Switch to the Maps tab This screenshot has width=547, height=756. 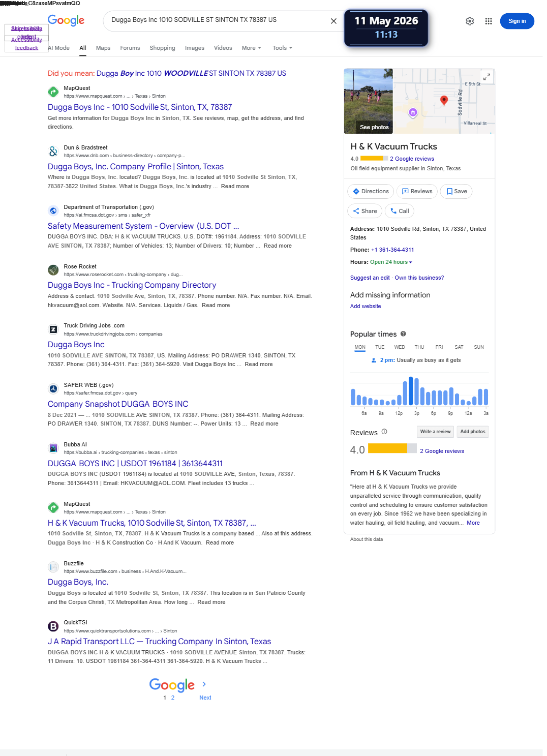tap(103, 48)
